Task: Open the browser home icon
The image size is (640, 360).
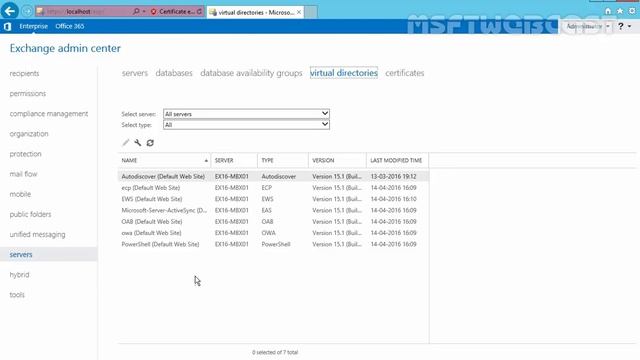Action: coord(608,11)
